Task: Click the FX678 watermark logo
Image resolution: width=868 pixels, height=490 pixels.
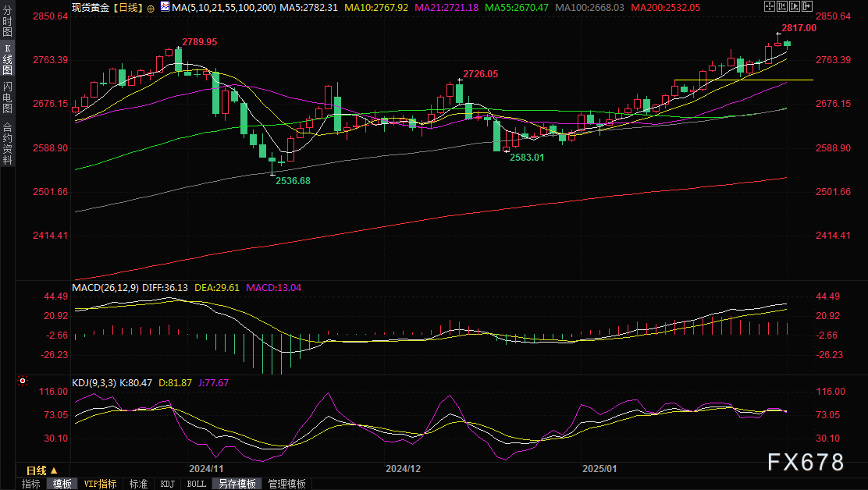Action: pyautogui.click(x=805, y=463)
